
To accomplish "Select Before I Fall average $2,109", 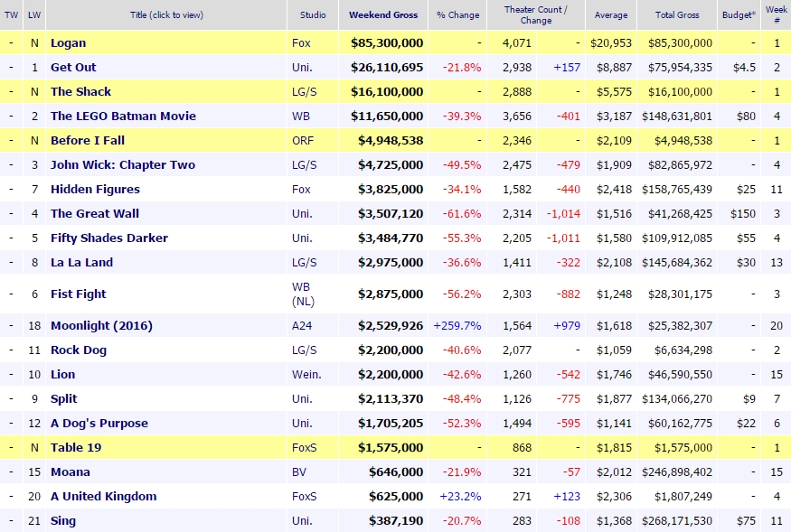I will 614,140.
